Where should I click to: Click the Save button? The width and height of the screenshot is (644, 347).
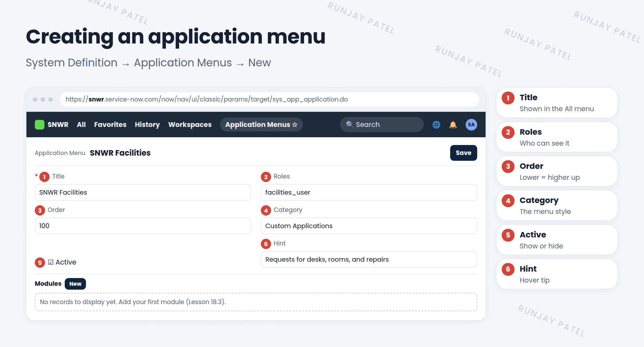click(463, 153)
